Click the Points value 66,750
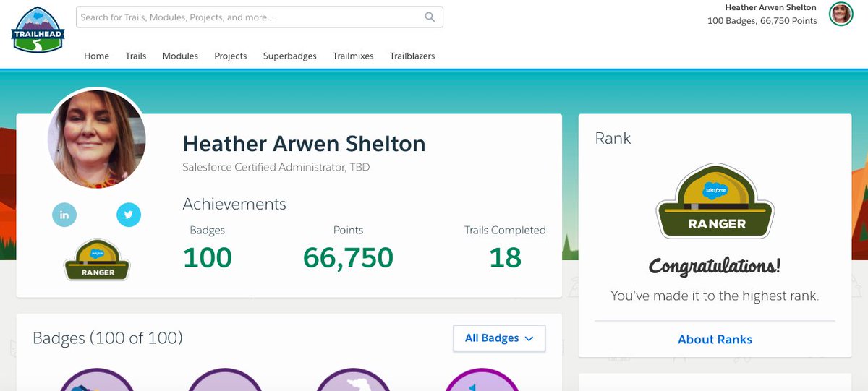The width and height of the screenshot is (868, 391). point(348,257)
